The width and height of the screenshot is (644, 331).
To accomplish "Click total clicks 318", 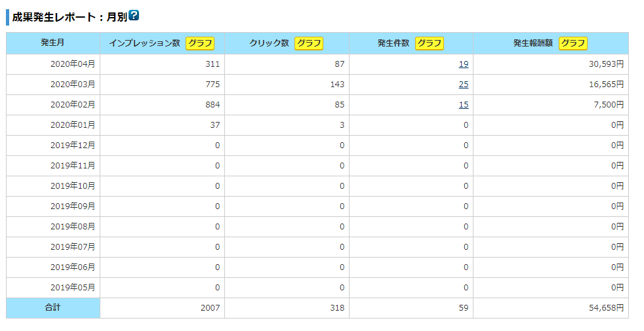I will 337,307.
